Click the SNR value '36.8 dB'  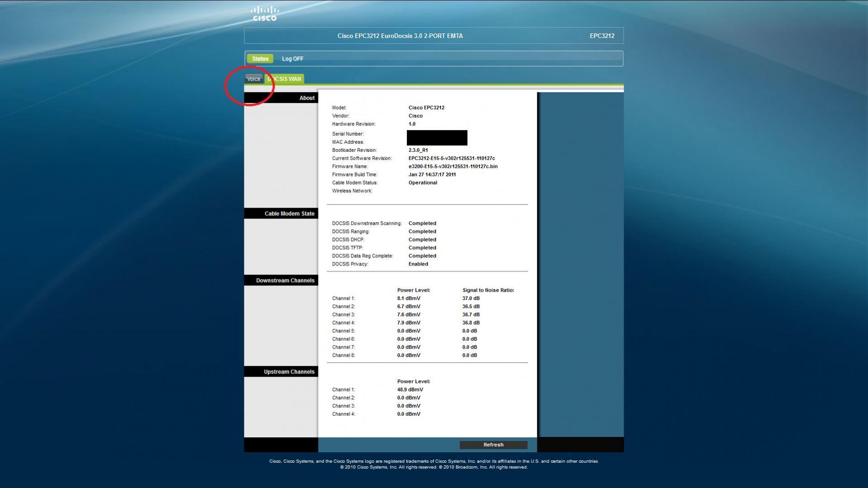tap(471, 323)
